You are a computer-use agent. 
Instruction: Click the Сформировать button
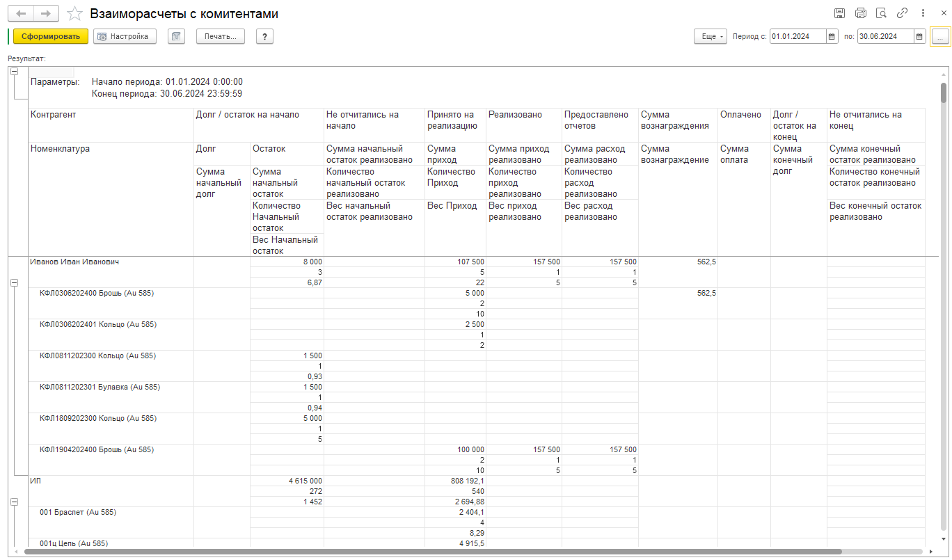[x=51, y=37]
